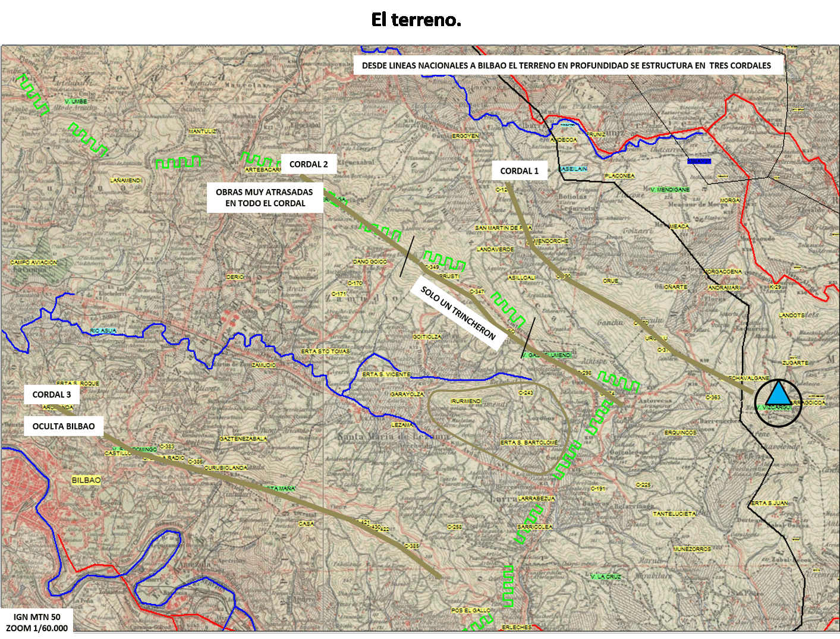Viewport: 840px width, 639px height.
Task: Click the BARRICOLEA label
Action: coord(535,527)
